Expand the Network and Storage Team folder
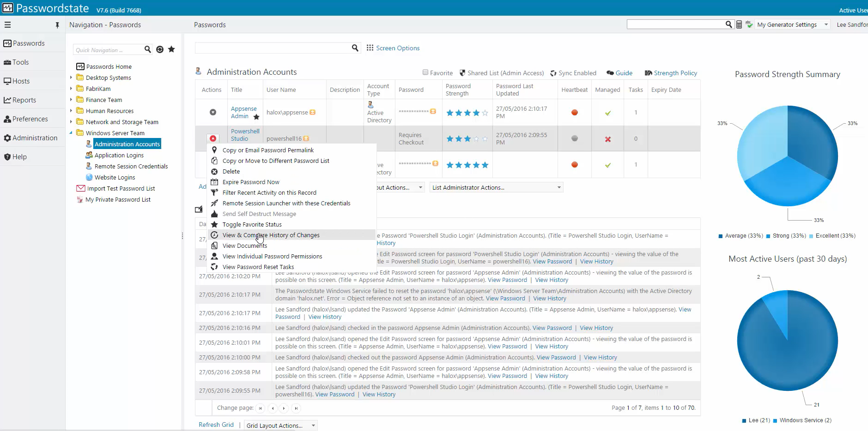The width and height of the screenshot is (868, 431). tap(71, 122)
